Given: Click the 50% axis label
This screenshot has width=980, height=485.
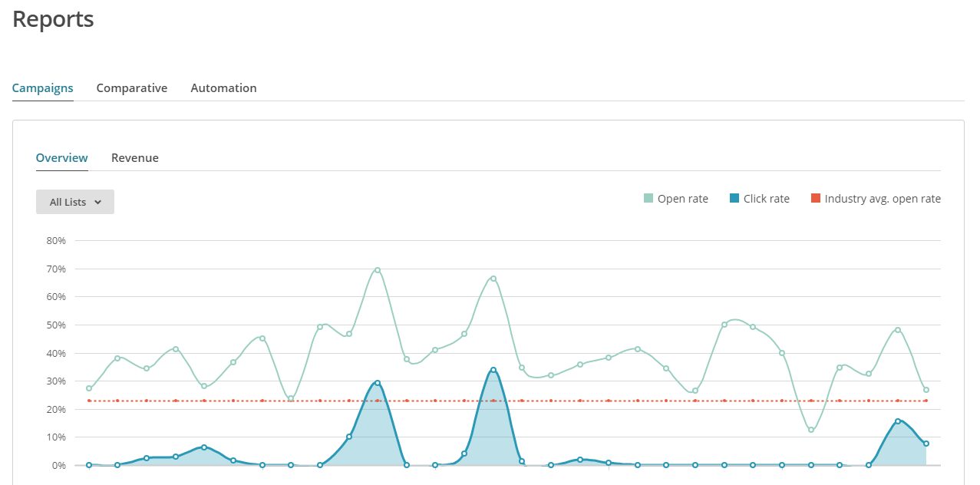Looking at the screenshot, I should coord(56,325).
